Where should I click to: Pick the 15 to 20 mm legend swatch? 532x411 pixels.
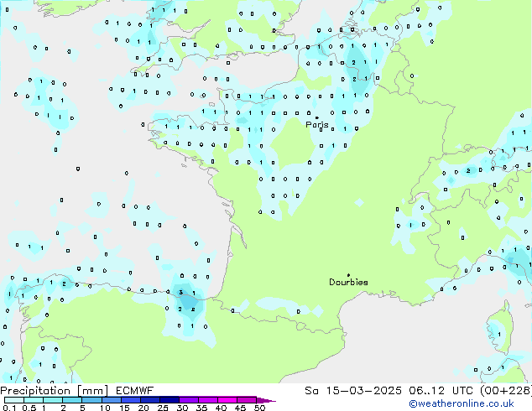coord(130,400)
